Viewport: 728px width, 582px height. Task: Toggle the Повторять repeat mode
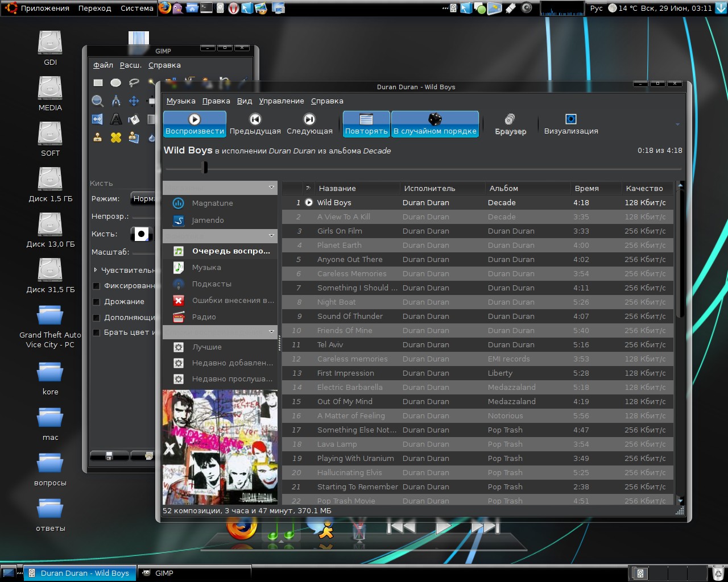[x=366, y=124]
